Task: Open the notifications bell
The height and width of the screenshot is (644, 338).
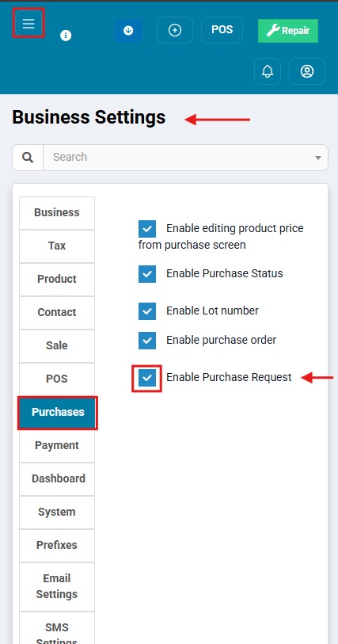Action: 268,71
